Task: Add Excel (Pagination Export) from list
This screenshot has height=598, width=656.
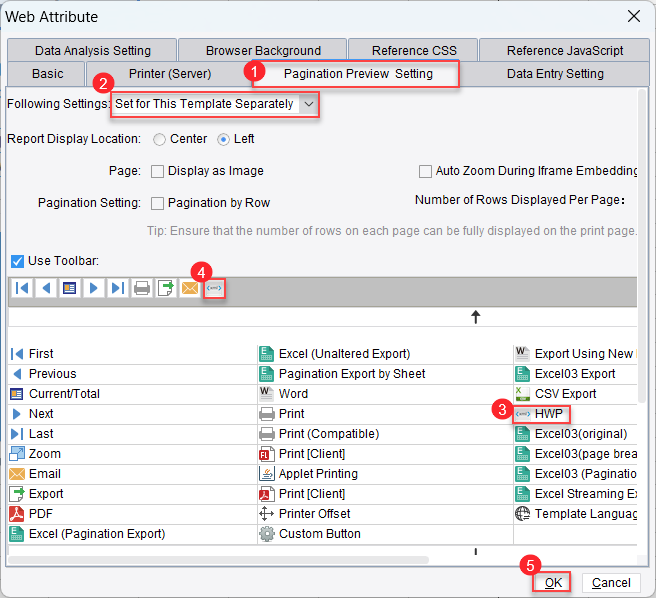Action: (x=132, y=534)
